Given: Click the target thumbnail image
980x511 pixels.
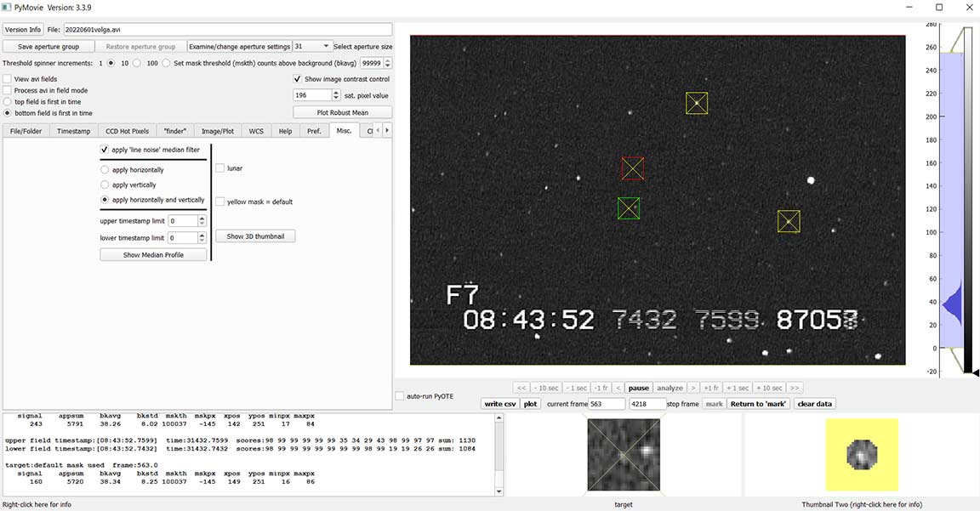Looking at the screenshot, I should (623, 455).
